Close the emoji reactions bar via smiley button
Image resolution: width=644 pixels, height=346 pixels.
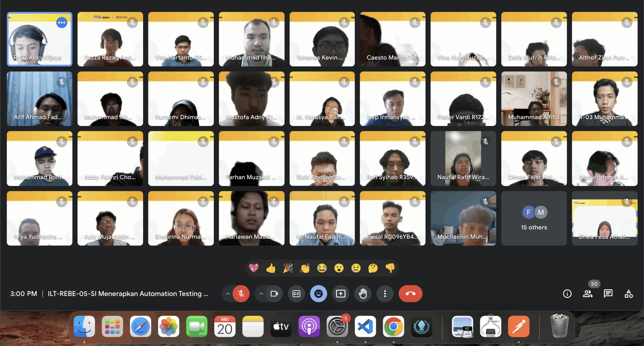(318, 293)
